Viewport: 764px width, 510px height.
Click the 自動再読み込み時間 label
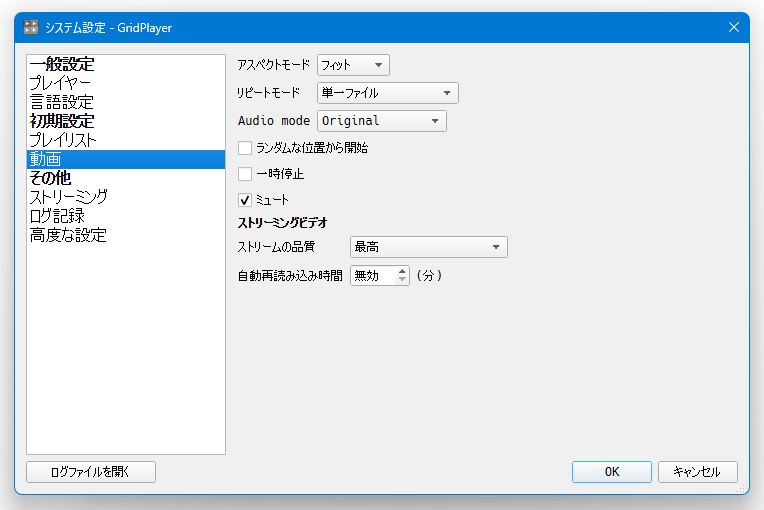(x=290, y=276)
